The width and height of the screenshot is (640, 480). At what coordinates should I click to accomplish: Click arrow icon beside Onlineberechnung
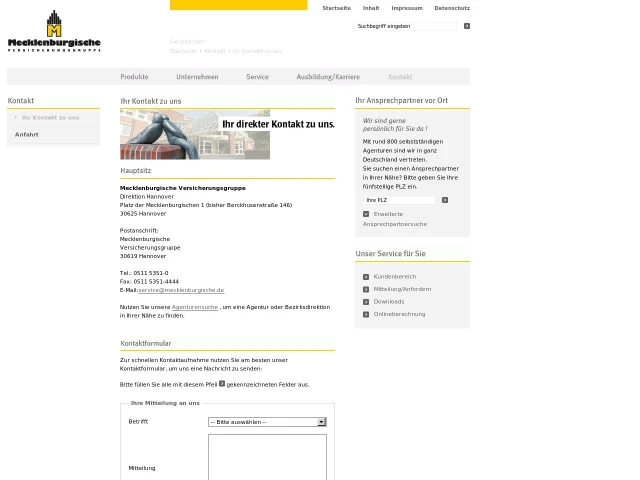coord(366,314)
